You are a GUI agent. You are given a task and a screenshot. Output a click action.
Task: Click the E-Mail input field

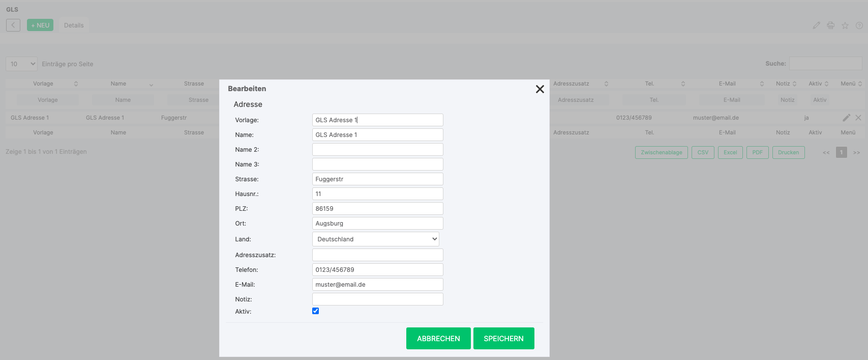pos(377,285)
